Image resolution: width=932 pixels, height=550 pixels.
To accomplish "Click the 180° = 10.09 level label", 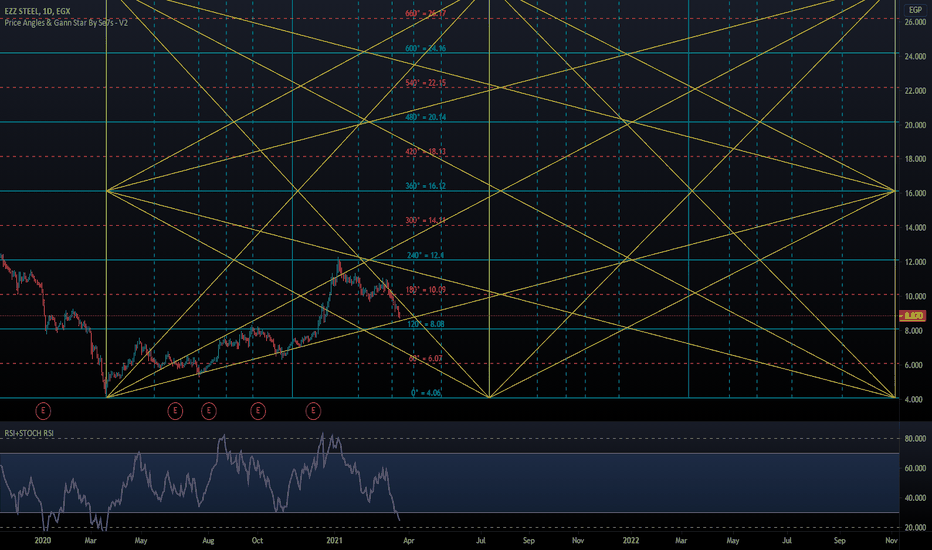I will [426, 290].
